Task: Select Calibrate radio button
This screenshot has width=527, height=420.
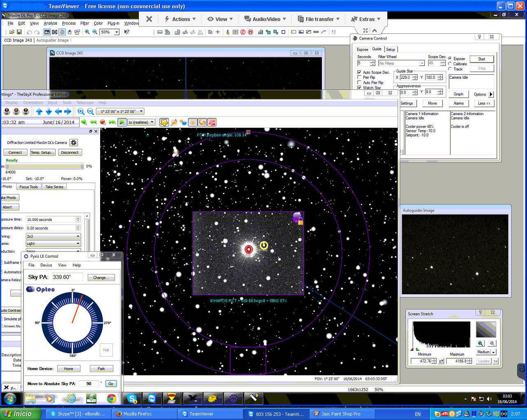Action: 450,64
